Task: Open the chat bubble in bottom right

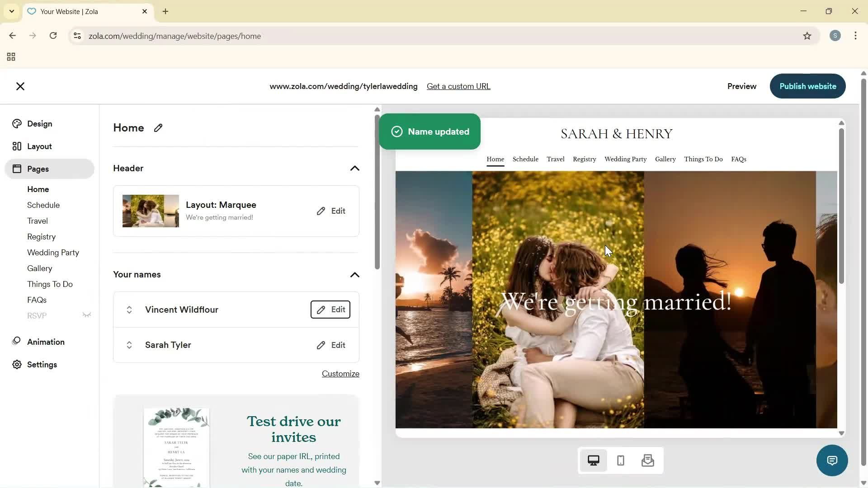Action: tap(832, 460)
